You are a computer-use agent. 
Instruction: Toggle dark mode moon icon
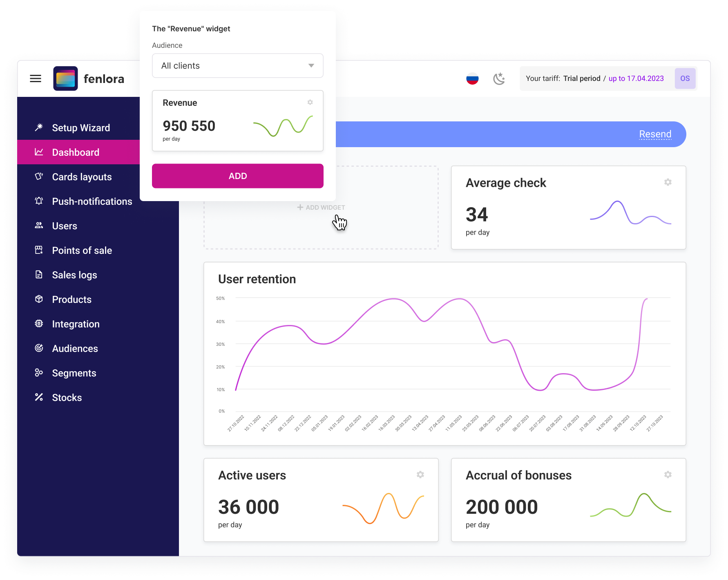coord(499,78)
